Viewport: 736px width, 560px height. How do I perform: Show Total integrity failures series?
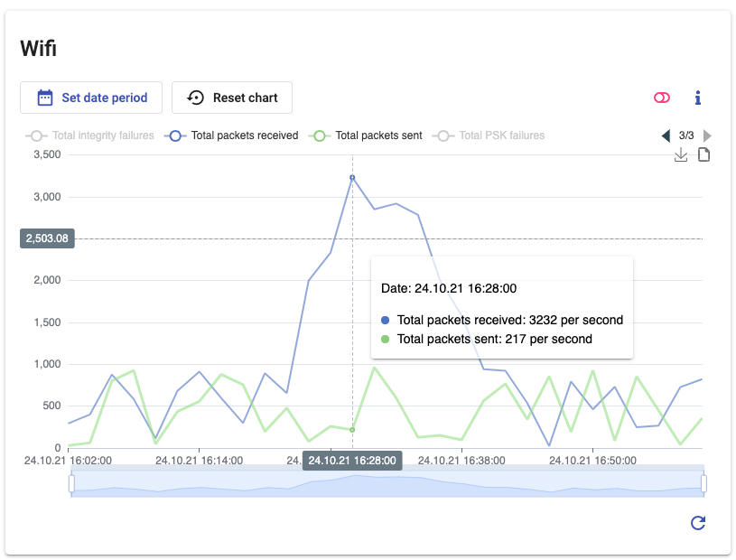pos(90,135)
